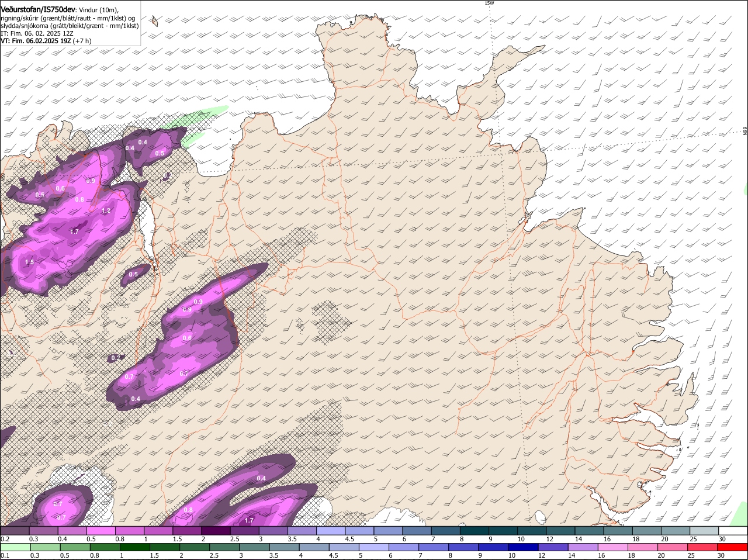Pick the pink lower scale swatch between 16 and 18
748x560 pixels.
[613, 548]
